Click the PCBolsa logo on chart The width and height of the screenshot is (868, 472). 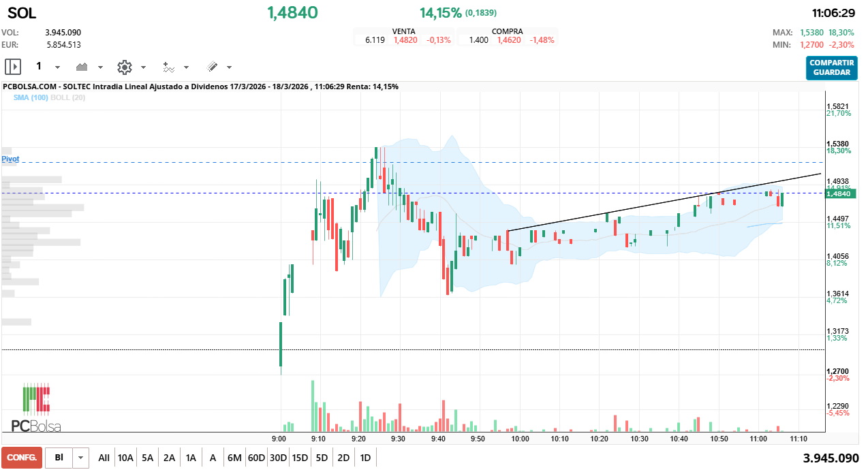37,407
